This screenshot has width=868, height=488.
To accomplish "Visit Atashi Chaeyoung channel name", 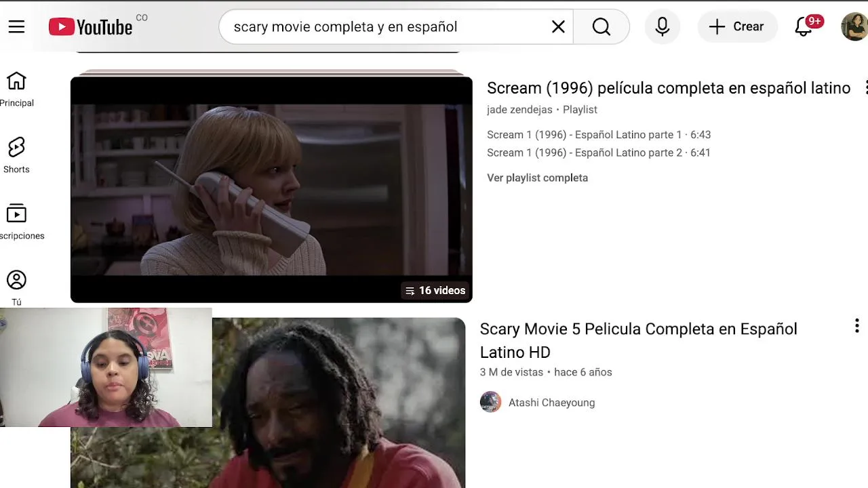I will coord(551,403).
